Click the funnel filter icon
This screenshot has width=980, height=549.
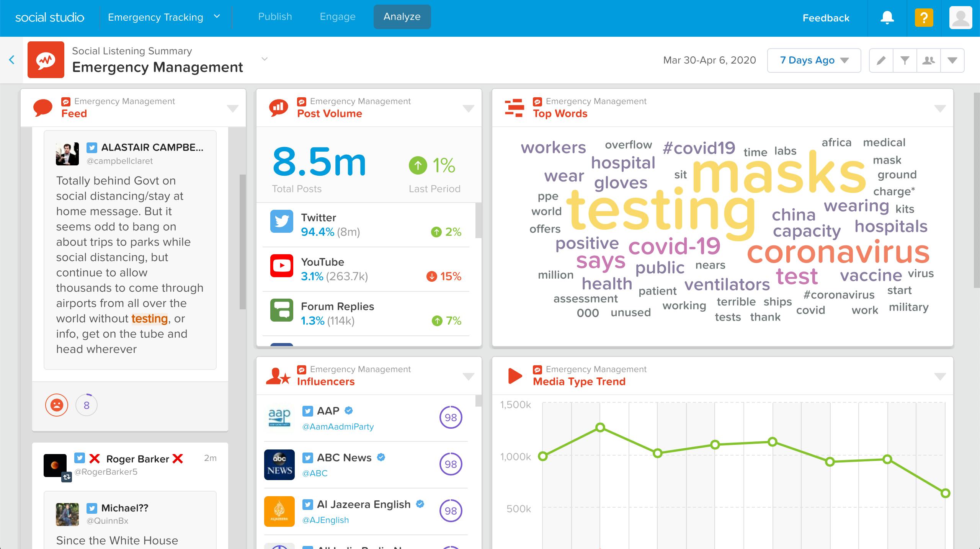pos(905,60)
